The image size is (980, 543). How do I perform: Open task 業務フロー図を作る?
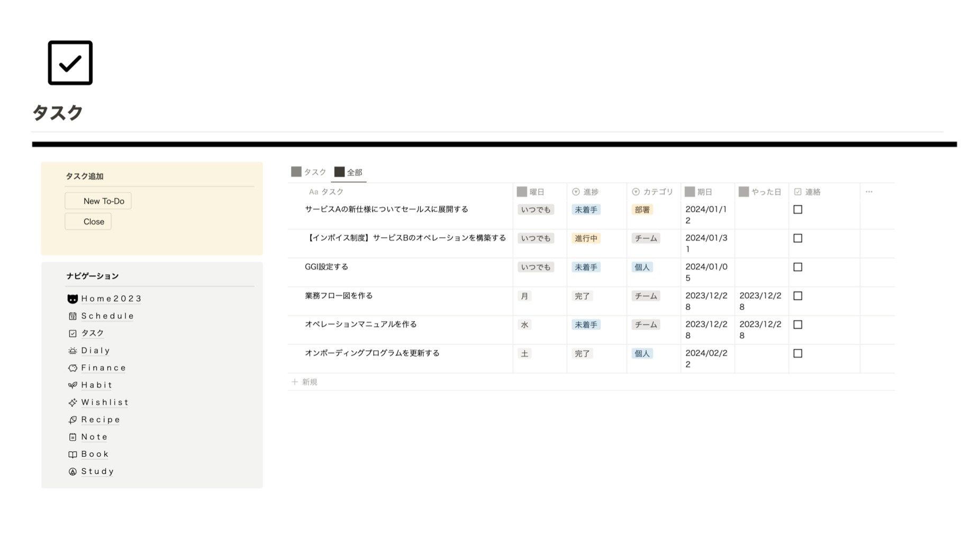tap(339, 295)
